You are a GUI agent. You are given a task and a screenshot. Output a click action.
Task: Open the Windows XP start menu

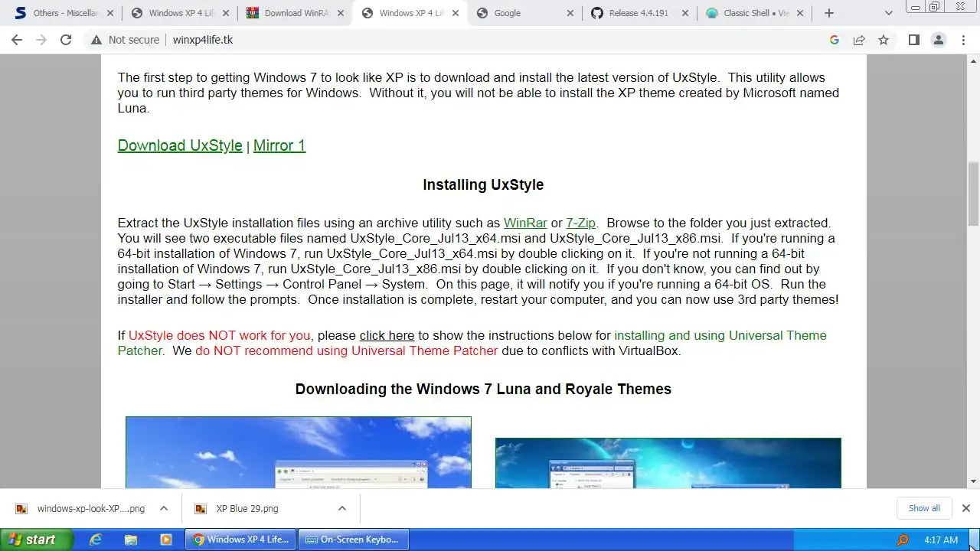point(37,540)
